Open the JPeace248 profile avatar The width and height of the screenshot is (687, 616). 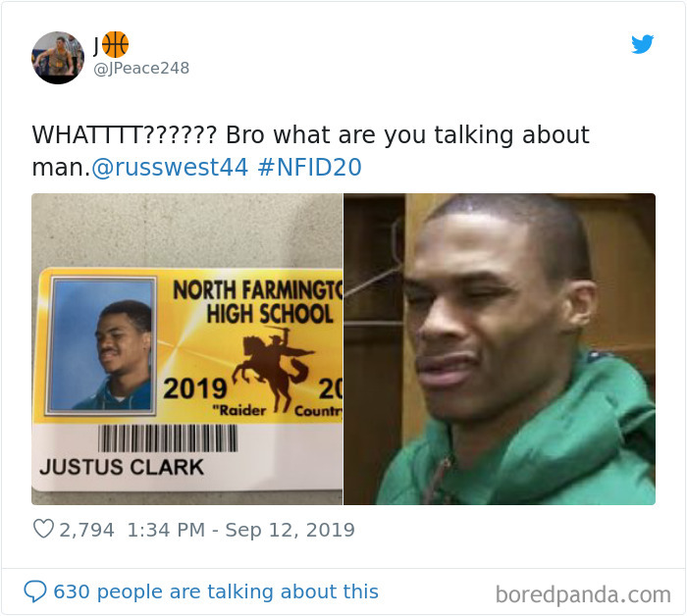[x=58, y=57]
